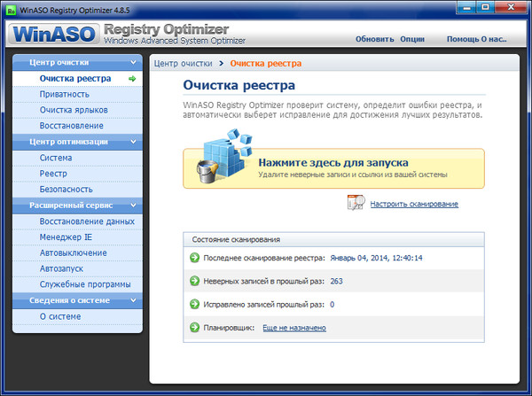The width and height of the screenshot is (532, 396).
Task: Click green arrow icon beside Неверных записей
Action: pyautogui.click(x=194, y=281)
